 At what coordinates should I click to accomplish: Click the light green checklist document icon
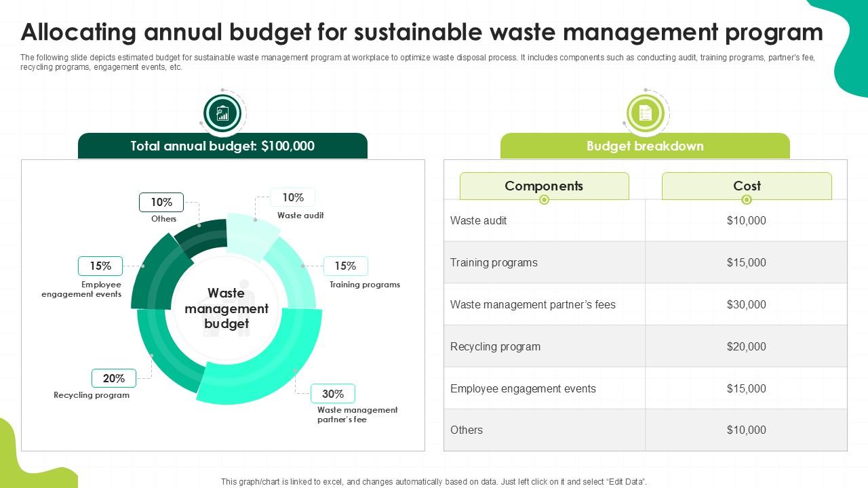645,113
